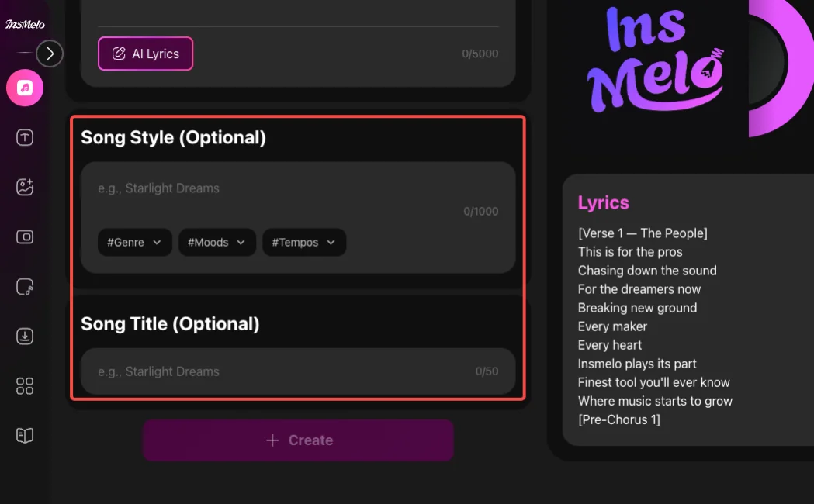Viewport: 814px width, 504px height.
Task: Open the #Moods dropdown
Action: pyautogui.click(x=216, y=243)
